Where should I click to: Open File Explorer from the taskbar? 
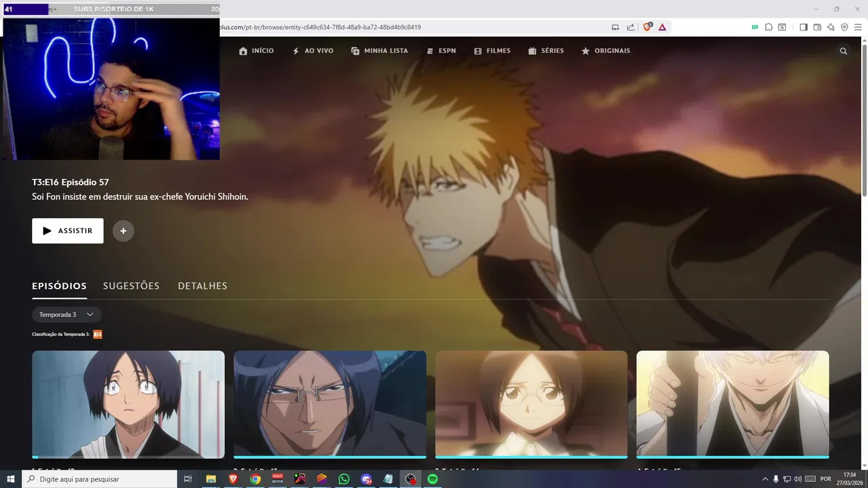point(210,479)
